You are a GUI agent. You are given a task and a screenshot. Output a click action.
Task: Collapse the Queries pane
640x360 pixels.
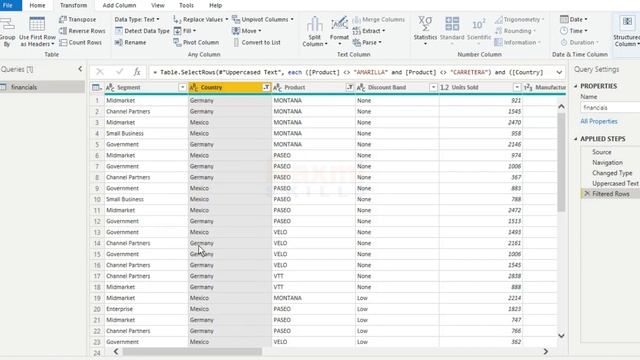tap(80, 69)
